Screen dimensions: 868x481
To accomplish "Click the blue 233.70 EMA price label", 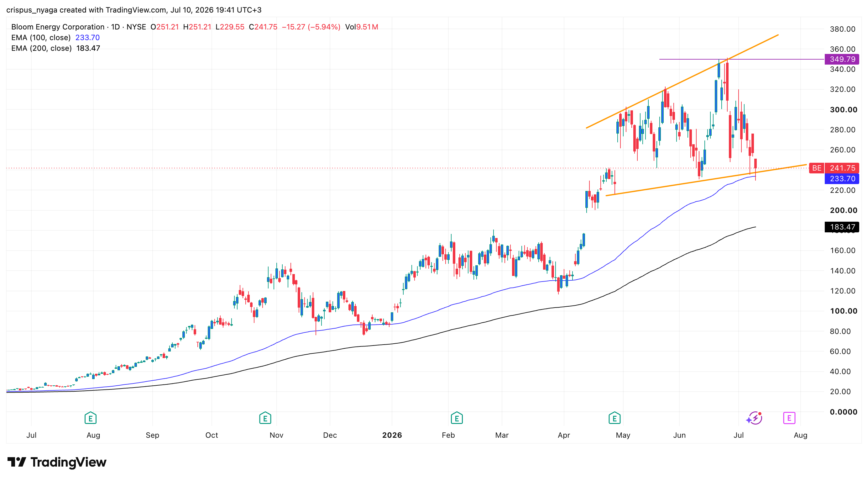I will coord(842,179).
